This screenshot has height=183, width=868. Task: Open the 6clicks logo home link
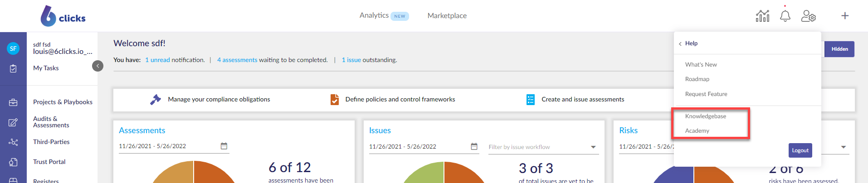pos(63,16)
